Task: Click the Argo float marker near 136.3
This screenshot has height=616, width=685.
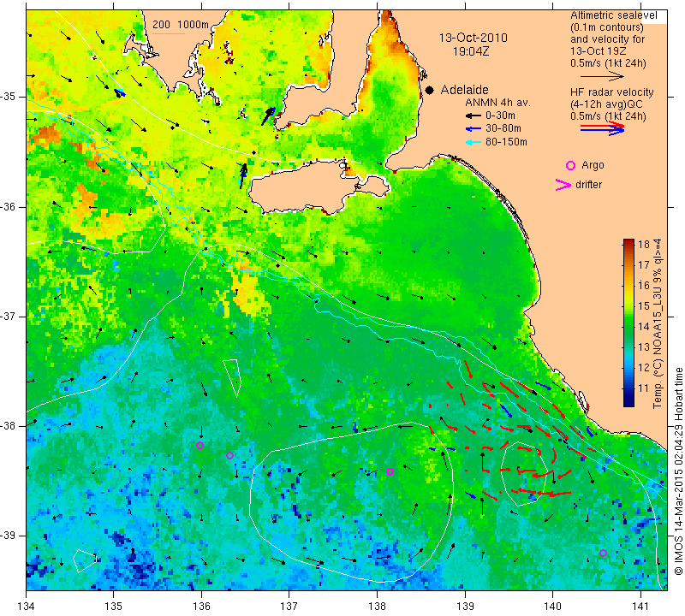Action: [x=229, y=455]
